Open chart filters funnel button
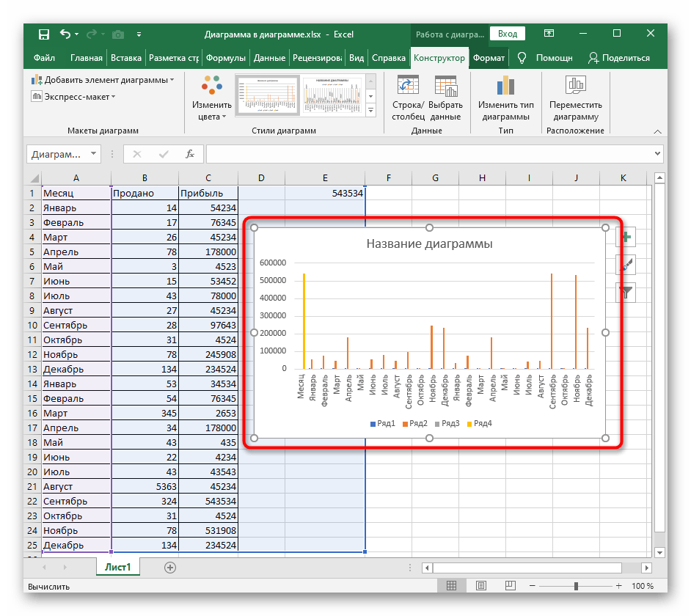 (x=626, y=293)
